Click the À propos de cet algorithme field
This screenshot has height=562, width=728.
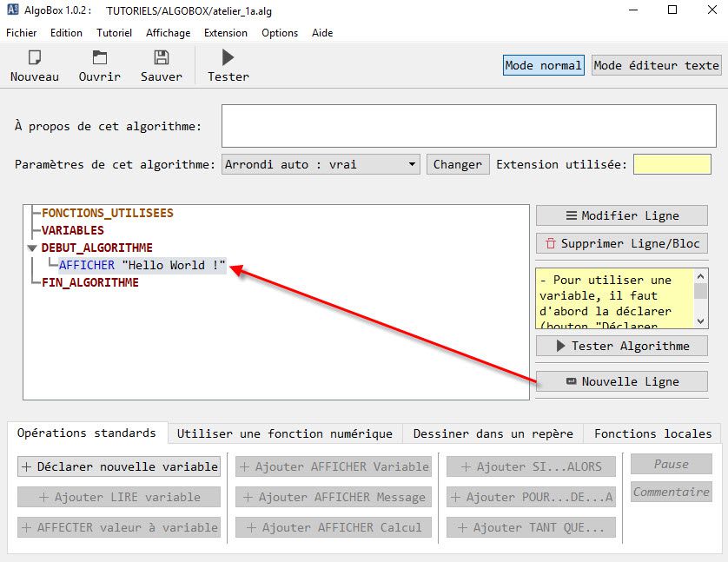[x=469, y=126]
